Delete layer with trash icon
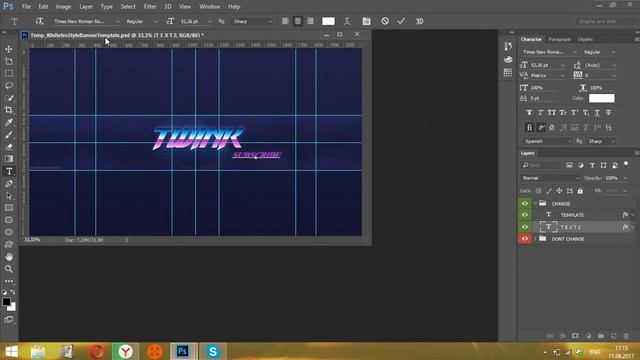This screenshot has width=640, height=360. pyautogui.click(x=626, y=336)
